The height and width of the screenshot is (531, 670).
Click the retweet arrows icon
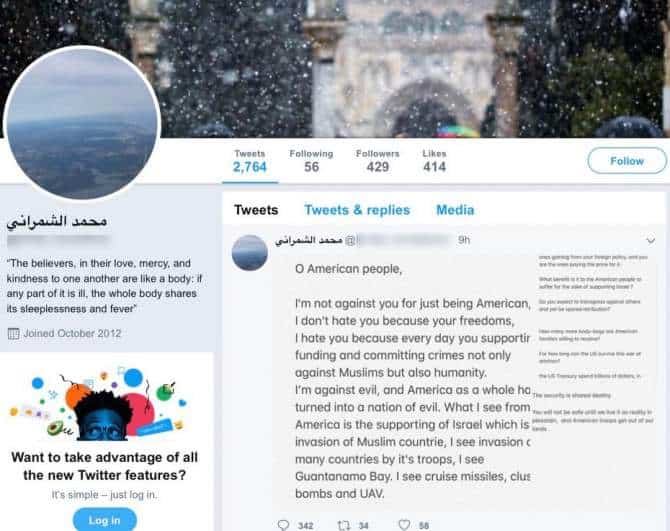click(344, 525)
